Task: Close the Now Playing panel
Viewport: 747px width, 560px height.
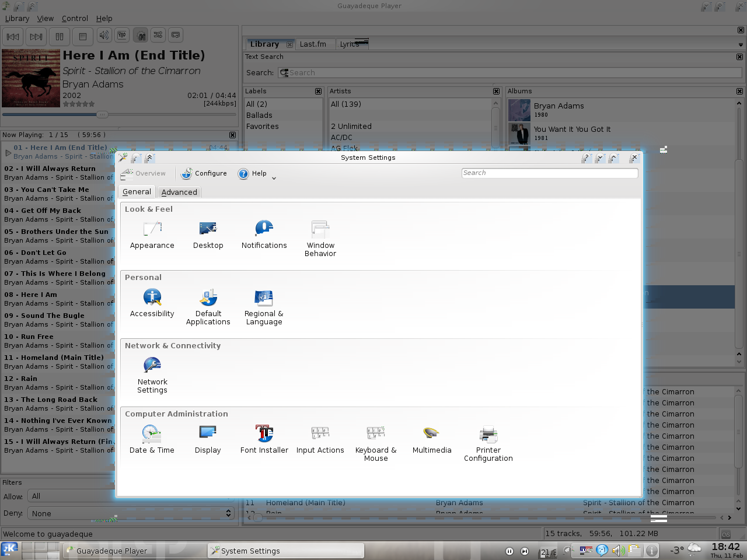Action: tap(232, 135)
